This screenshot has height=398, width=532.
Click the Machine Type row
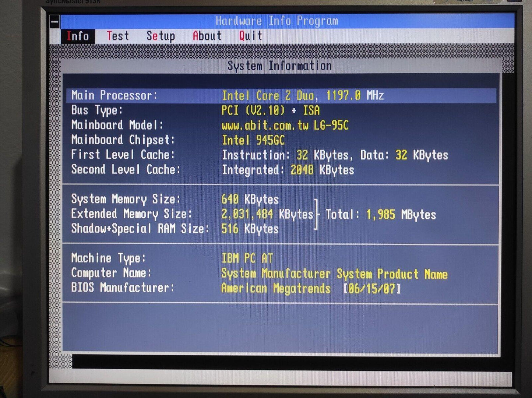coord(281,258)
